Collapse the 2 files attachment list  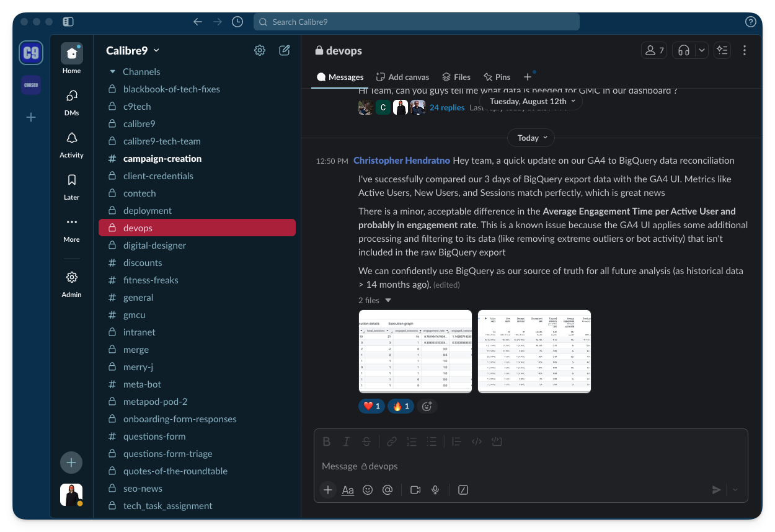pos(389,300)
